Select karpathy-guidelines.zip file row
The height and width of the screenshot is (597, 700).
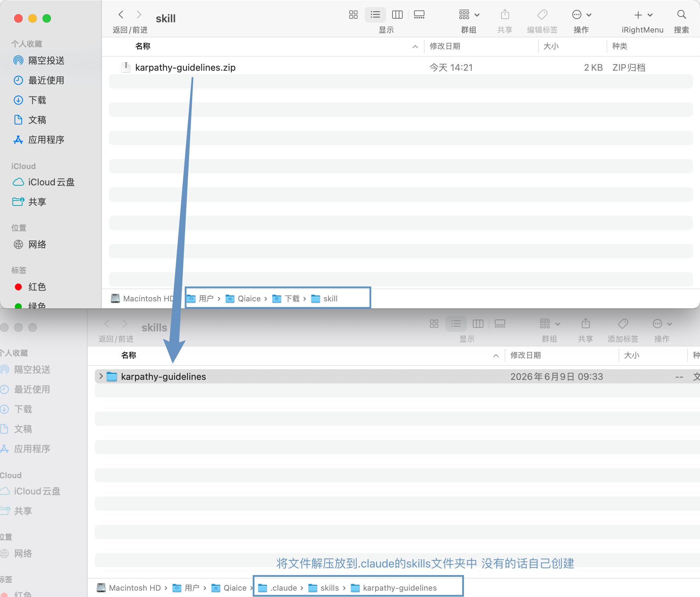[x=401, y=67]
